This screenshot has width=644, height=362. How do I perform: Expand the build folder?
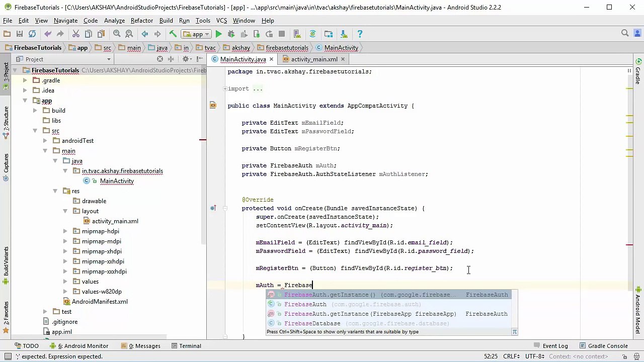(x=35, y=111)
